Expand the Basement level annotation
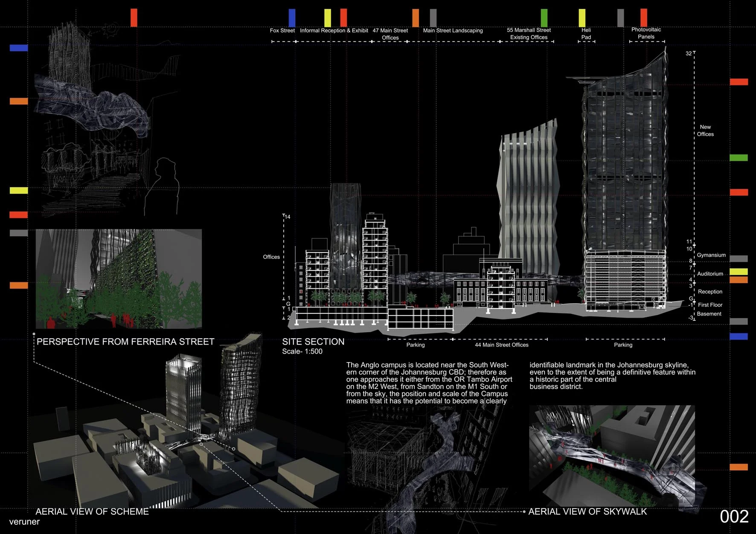The width and height of the screenshot is (756, 534). click(709, 314)
